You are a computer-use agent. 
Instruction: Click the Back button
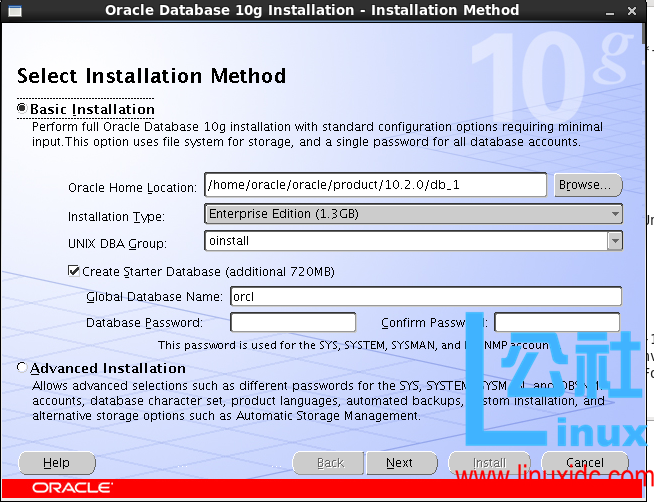[x=328, y=463]
